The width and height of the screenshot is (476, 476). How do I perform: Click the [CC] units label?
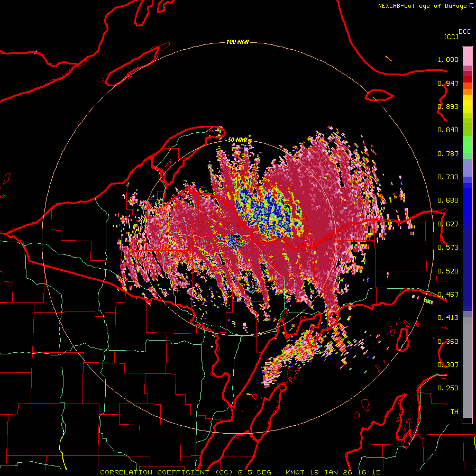pos(451,36)
